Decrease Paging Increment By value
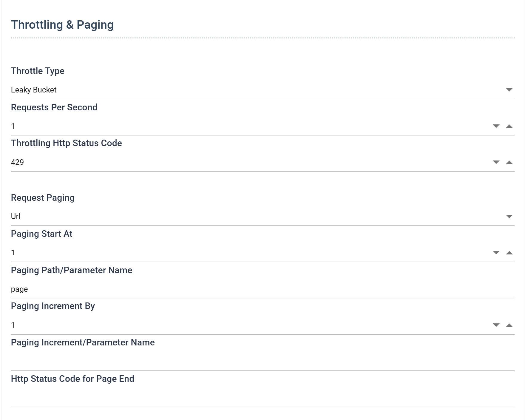Image resolution: width=525 pixels, height=420 pixels. pyautogui.click(x=496, y=325)
